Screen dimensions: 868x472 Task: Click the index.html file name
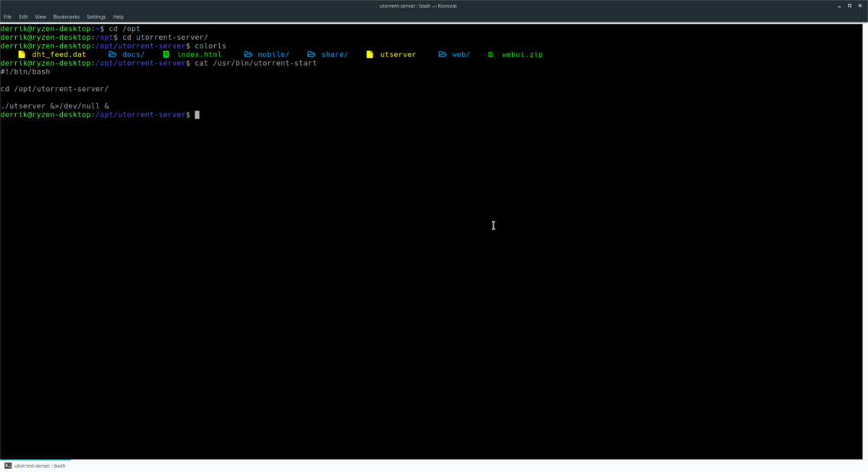pos(199,54)
